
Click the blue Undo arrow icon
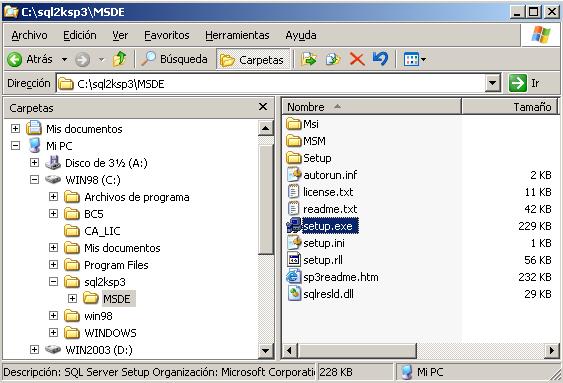click(x=380, y=59)
